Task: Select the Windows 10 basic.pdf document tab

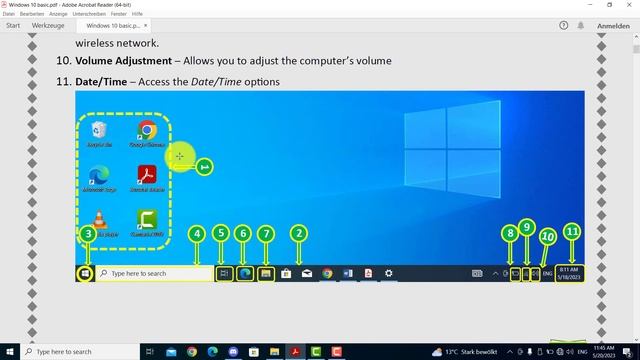Action: pyautogui.click(x=113, y=25)
